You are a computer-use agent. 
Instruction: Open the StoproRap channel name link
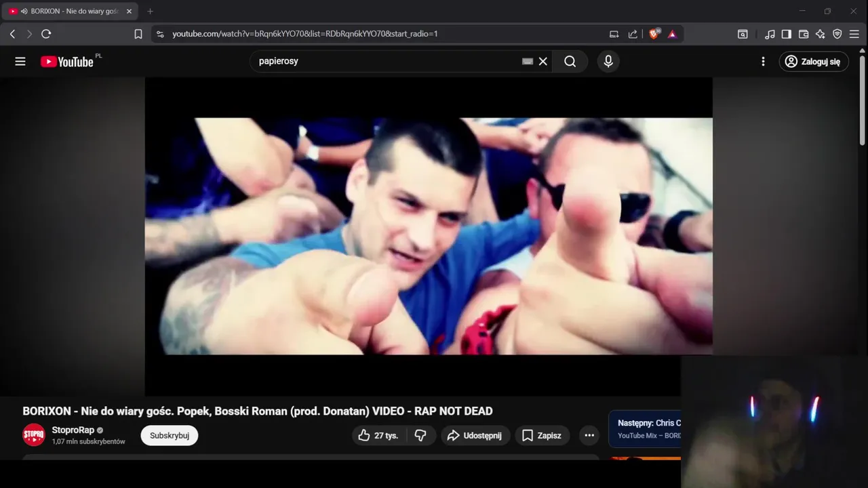point(73,430)
